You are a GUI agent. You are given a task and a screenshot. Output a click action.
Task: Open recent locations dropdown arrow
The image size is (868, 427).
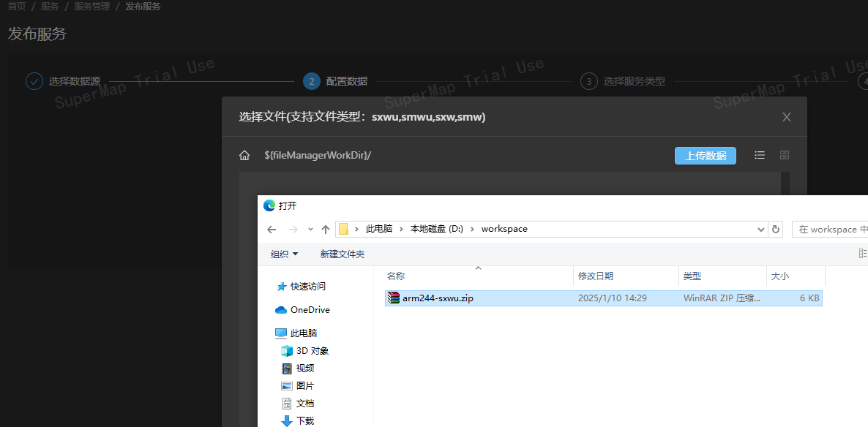310,230
